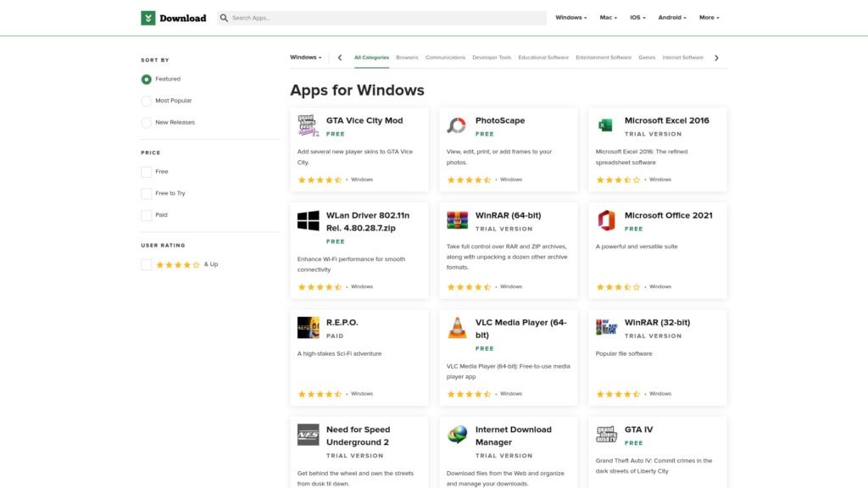Switch to the Internet Software category tab
This screenshot has height=488, width=868.
(682, 58)
